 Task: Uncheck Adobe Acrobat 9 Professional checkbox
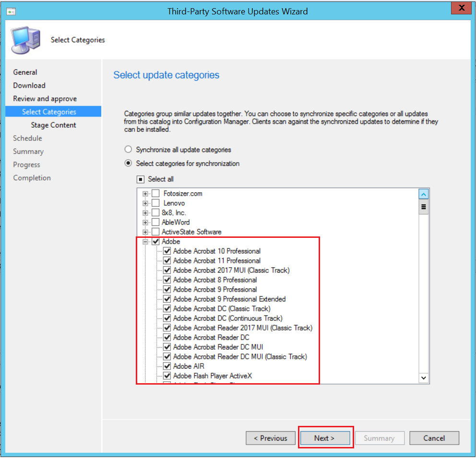(167, 289)
